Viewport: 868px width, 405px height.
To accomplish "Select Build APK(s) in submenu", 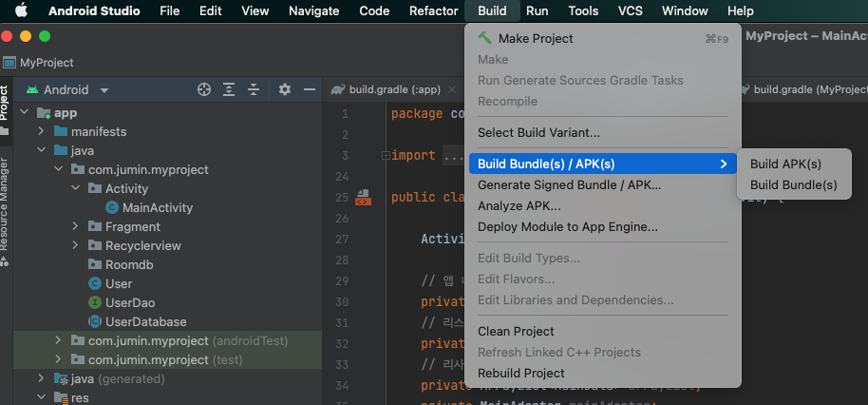I will 794,164.
